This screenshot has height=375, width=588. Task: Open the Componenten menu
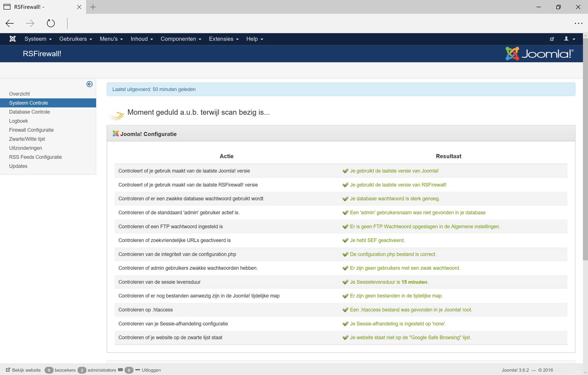pyautogui.click(x=181, y=39)
